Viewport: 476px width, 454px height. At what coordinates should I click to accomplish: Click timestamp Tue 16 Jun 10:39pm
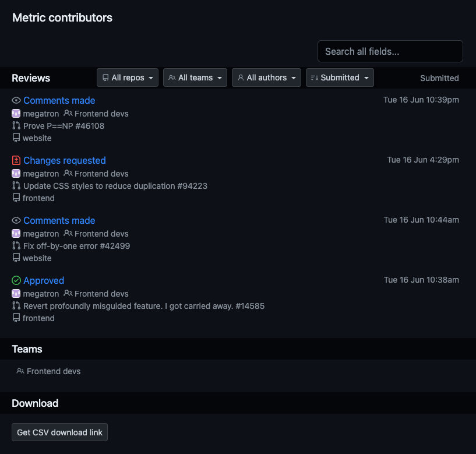pyautogui.click(x=421, y=100)
